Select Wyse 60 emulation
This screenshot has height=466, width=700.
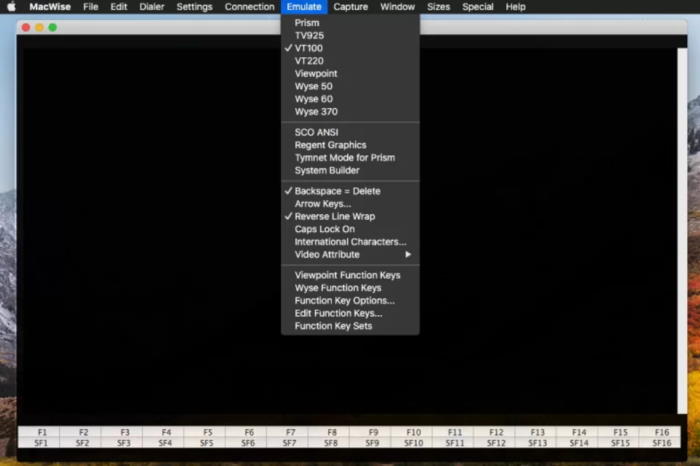click(350, 99)
